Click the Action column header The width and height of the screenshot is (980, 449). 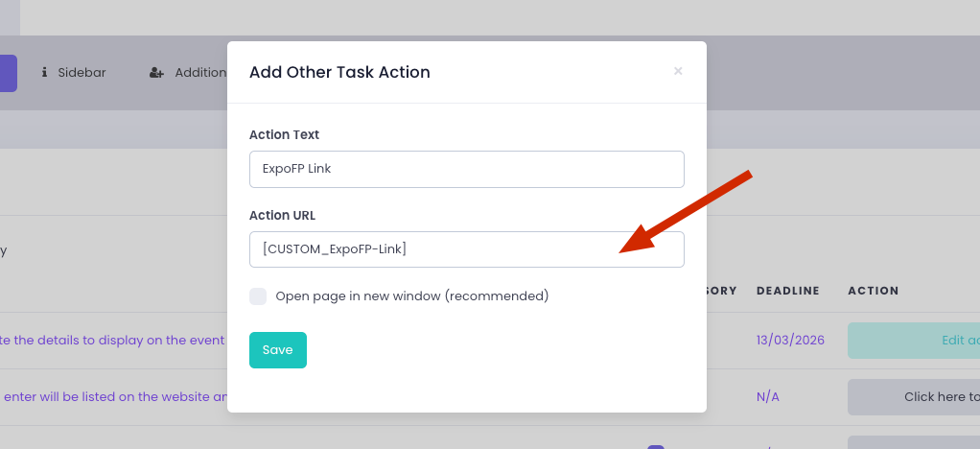click(873, 291)
